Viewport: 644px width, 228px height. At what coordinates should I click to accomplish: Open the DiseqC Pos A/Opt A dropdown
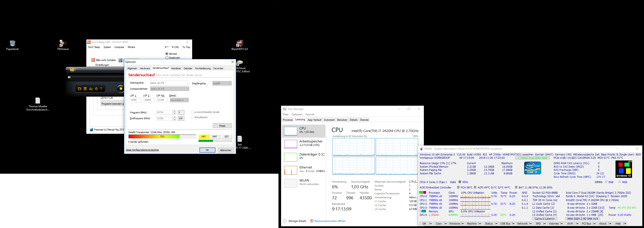click(179, 100)
